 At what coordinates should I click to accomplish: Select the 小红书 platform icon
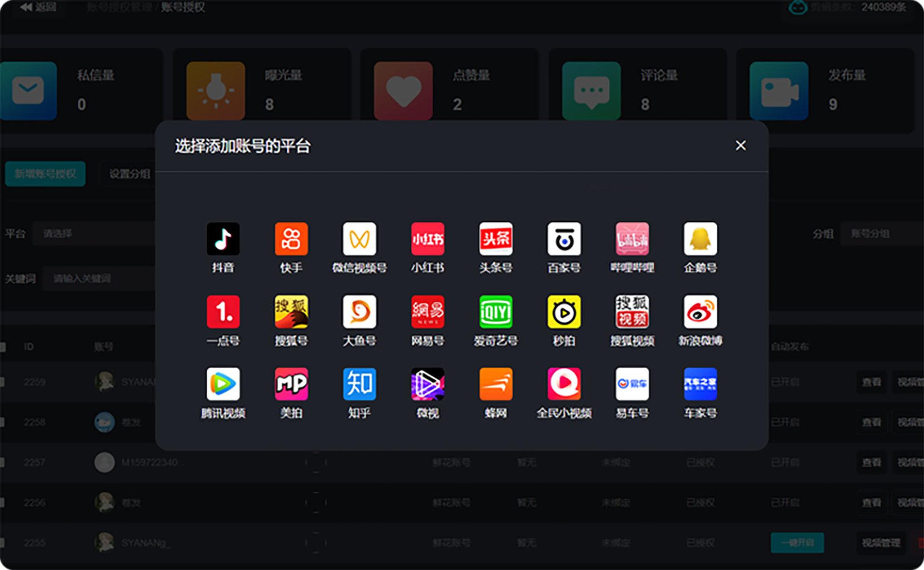pos(428,239)
